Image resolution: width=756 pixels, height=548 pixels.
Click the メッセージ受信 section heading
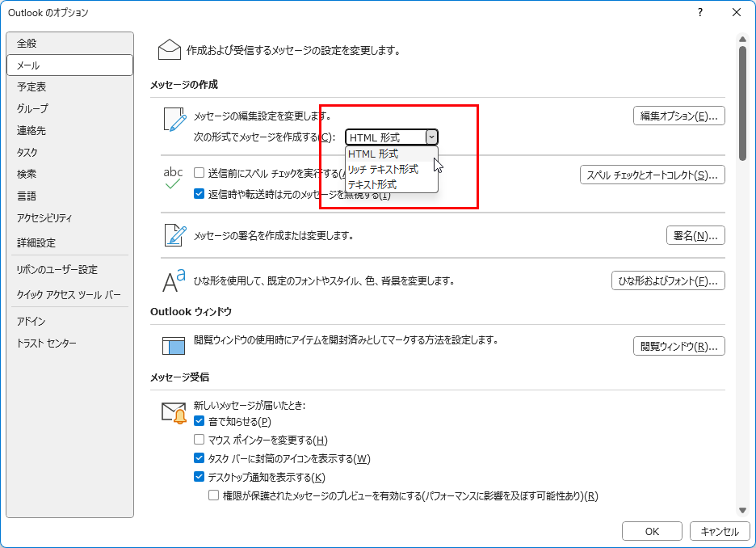tap(180, 377)
